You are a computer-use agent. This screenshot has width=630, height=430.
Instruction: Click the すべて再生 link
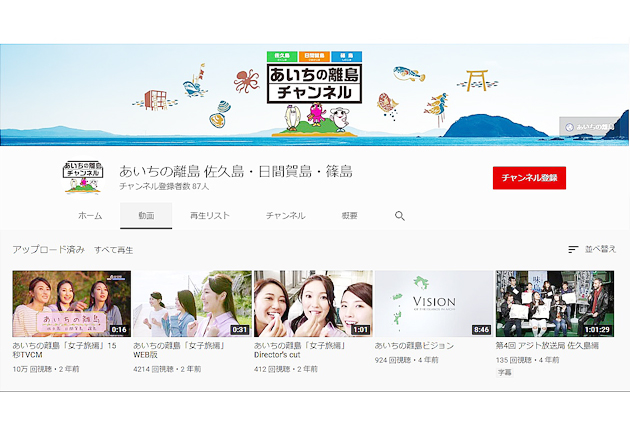[x=114, y=250]
